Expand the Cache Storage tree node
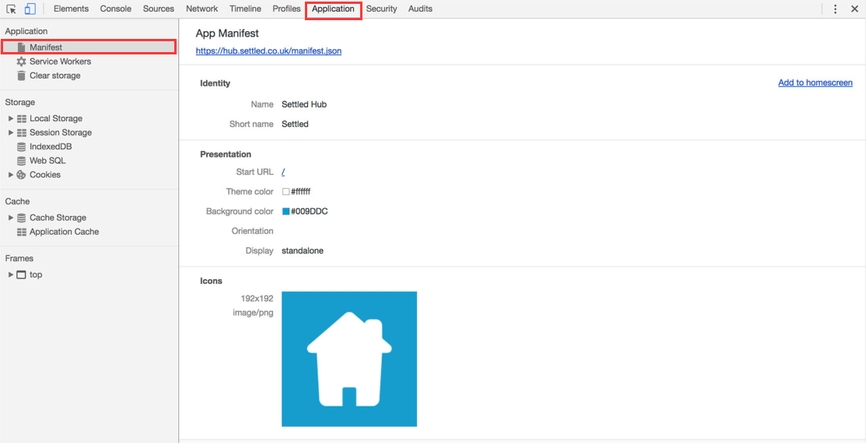 (11, 218)
